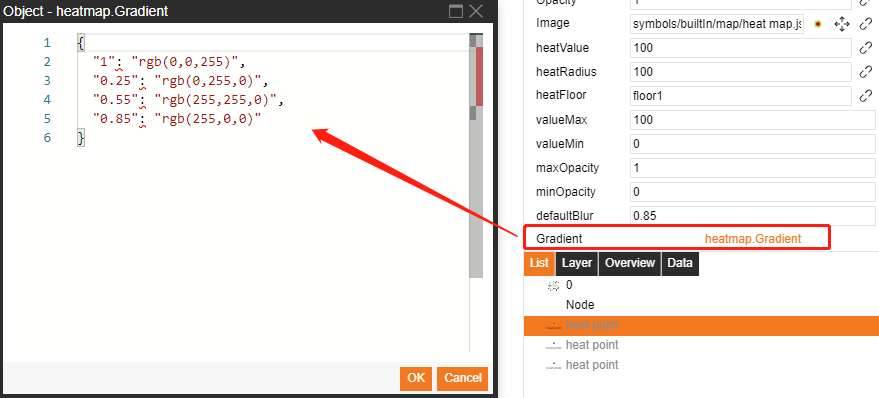Viewport: 879px width, 398px height.
Task: Click the defaultBlur input field
Action: (753, 216)
